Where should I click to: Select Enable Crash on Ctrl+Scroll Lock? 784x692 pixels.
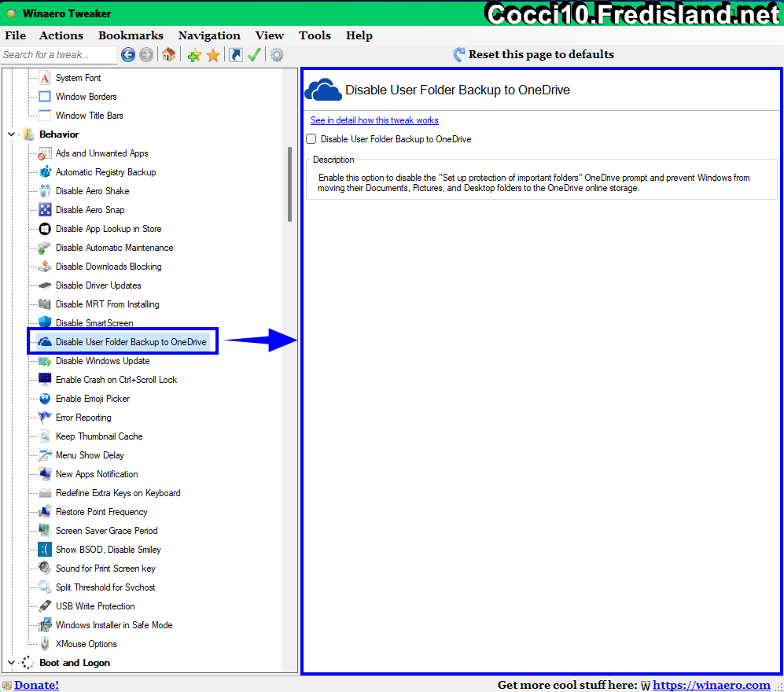pos(116,380)
